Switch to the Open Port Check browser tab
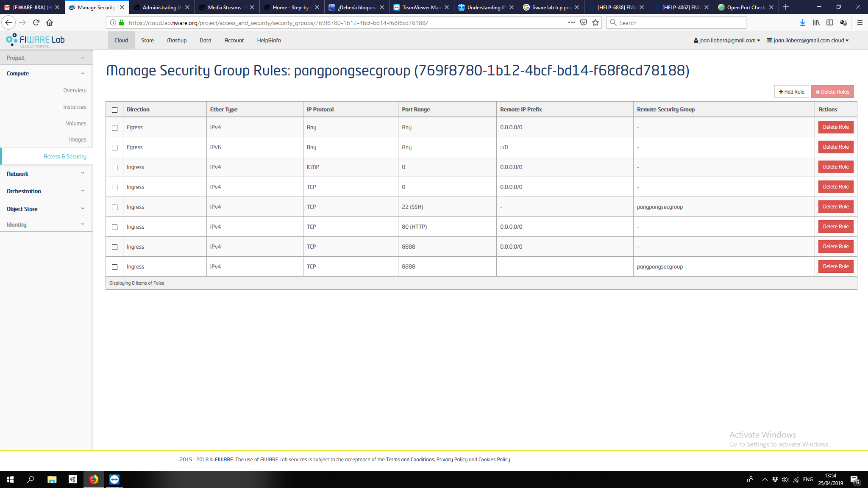Screen dimensions: 868x488 746,7
